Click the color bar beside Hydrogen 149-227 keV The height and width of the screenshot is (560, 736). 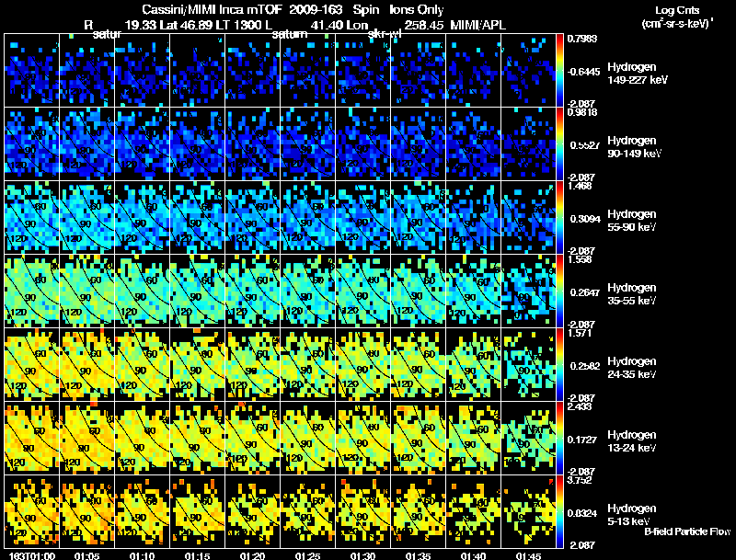559,71
